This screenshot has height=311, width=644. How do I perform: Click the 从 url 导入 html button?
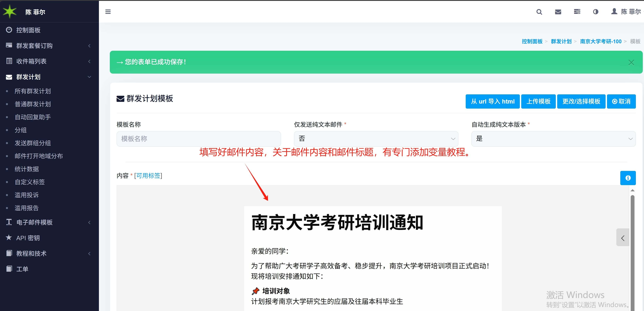(493, 101)
